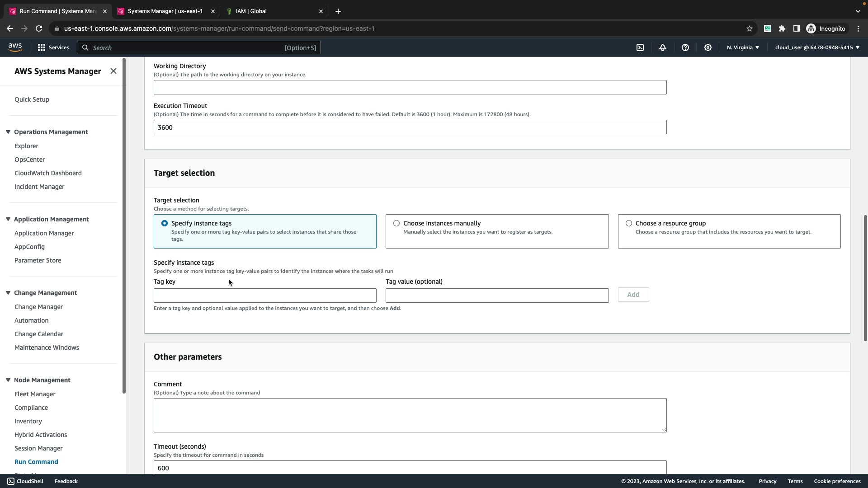Screen dimensions: 868x488
Task: Open the help question mark icon
Action: pos(685,47)
